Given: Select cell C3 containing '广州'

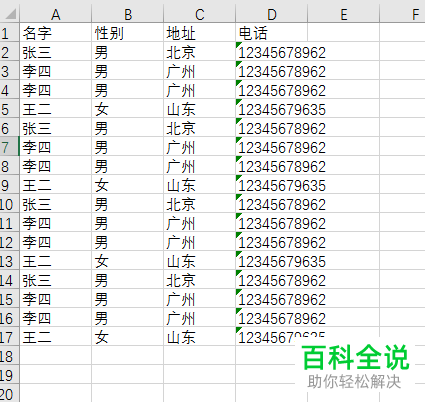Looking at the screenshot, I should [199, 71].
